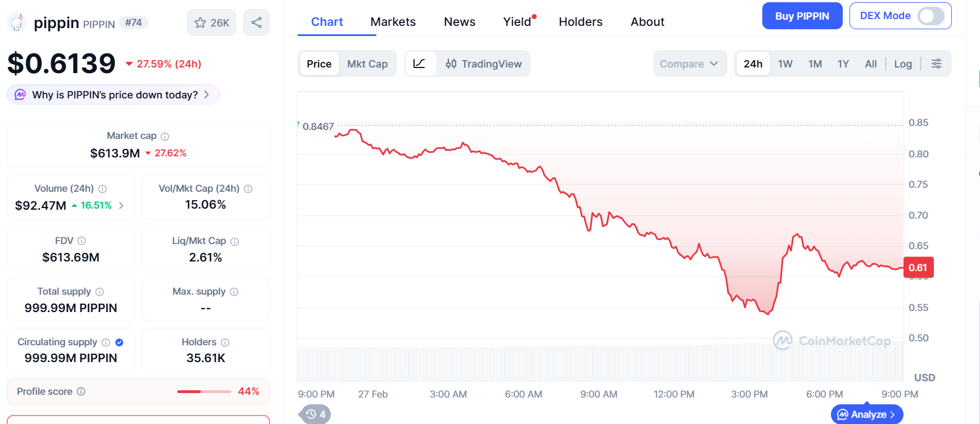Image resolution: width=980 pixels, height=424 pixels.
Task: Click Holders info icon
Action: pos(225,342)
